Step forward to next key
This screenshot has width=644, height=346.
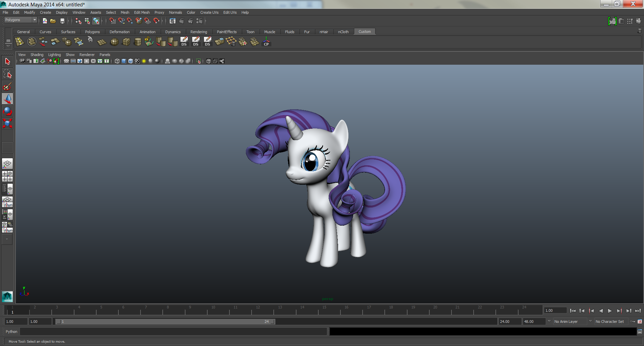(x=619, y=311)
